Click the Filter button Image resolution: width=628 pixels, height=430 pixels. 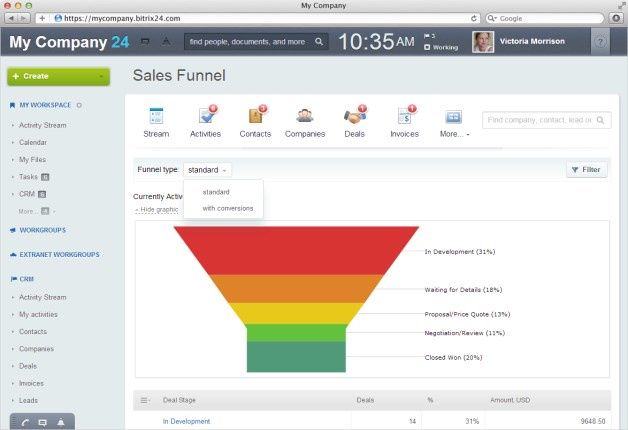point(586,170)
